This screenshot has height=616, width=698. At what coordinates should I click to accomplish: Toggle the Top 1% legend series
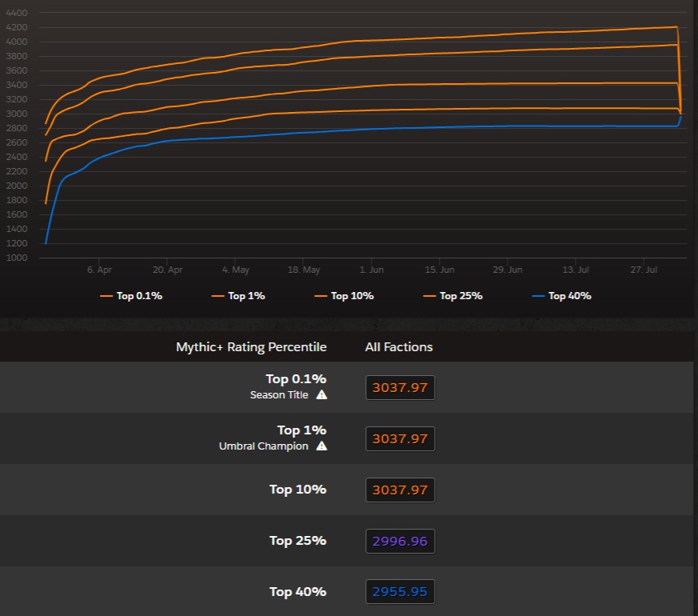238,296
